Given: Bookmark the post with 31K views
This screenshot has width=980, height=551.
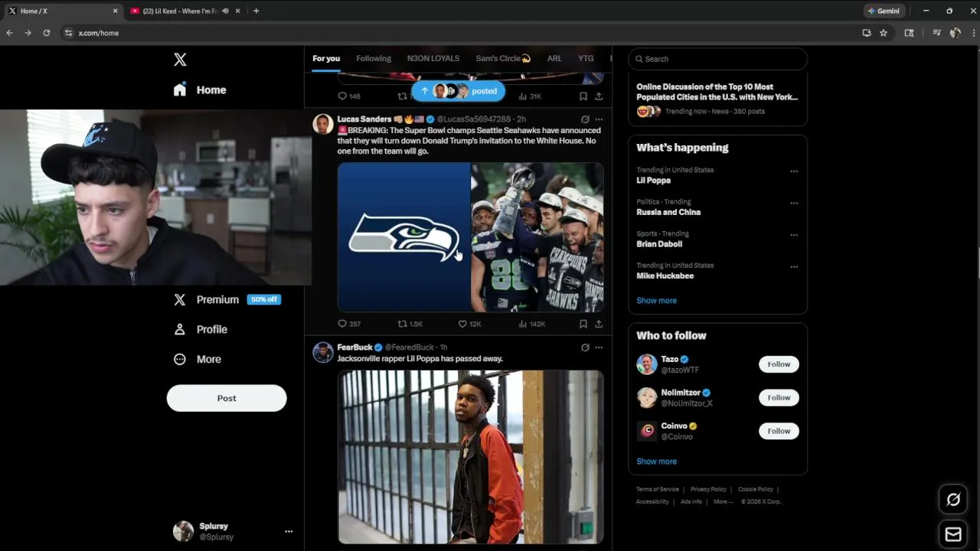Looking at the screenshot, I should (x=583, y=96).
